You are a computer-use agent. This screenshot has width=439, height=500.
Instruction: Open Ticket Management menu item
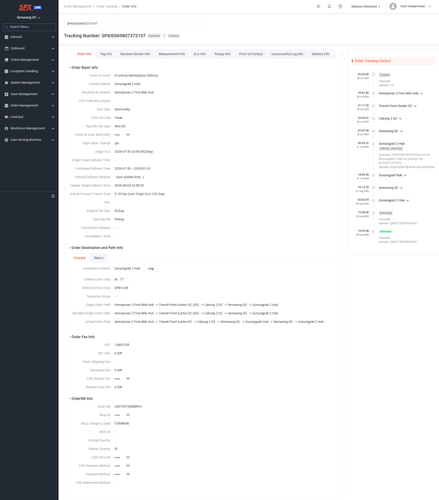[x=29, y=60]
